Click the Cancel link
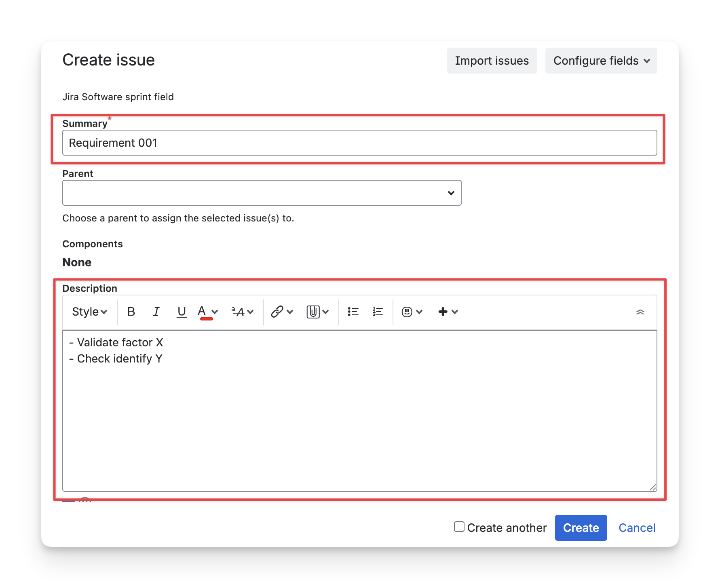720x588 pixels. click(x=637, y=528)
